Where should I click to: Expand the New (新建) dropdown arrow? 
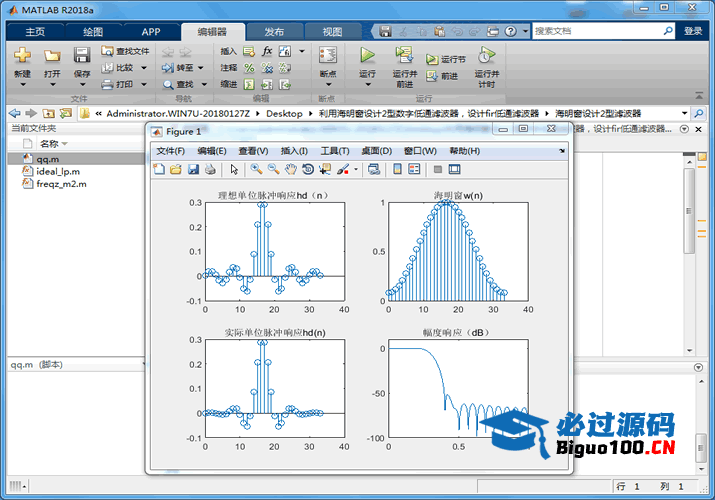(x=22, y=84)
